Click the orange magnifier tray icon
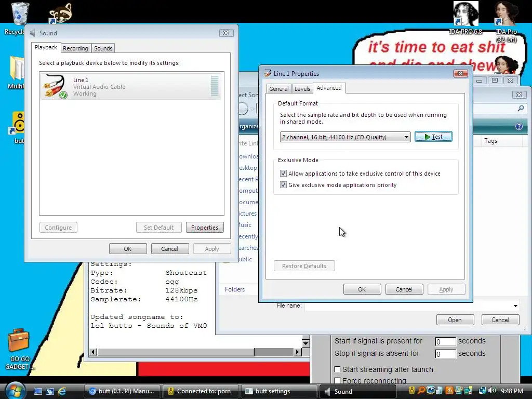532x399 pixels. [x=421, y=391]
